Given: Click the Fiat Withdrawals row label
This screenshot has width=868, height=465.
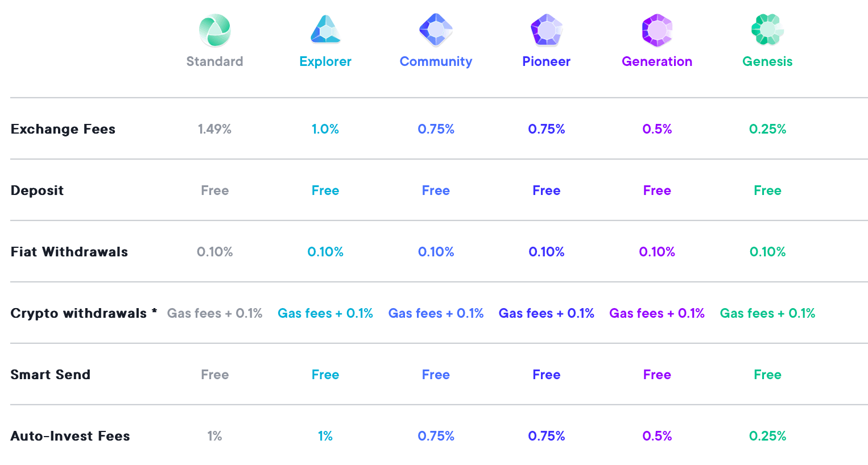Looking at the screenshot, I should [69, 252].
